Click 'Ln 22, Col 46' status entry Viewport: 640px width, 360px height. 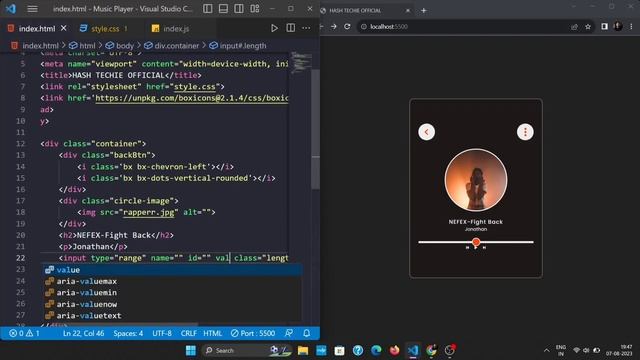point(83,333)
